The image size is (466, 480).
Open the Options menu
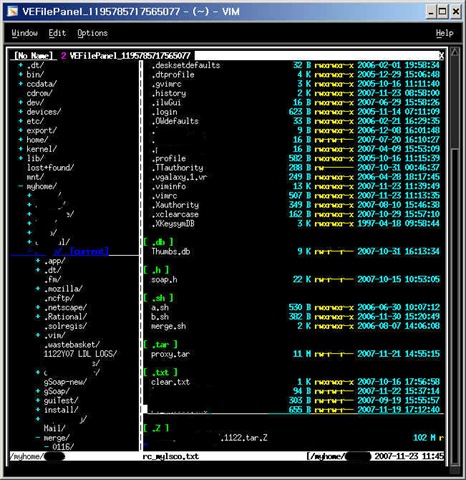pyautogui.click(x=92, y=33)
